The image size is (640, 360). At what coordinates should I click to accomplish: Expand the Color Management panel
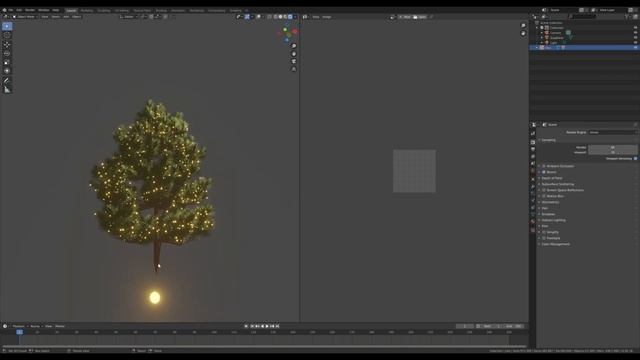coord(556,244)
